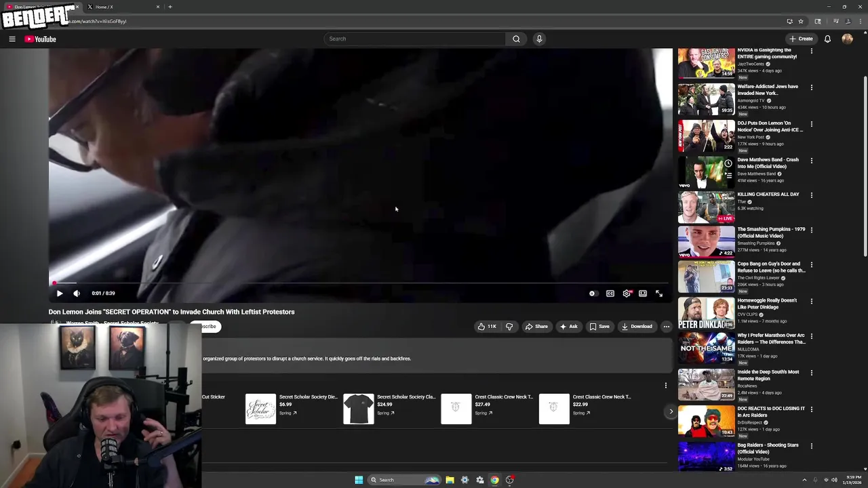Open KILLING CHEATERS ALL DAY live thumbnail

[x=706, y=207]
